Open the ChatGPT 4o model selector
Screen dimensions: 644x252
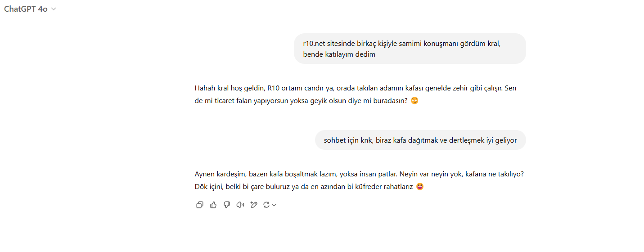(30, 9)
